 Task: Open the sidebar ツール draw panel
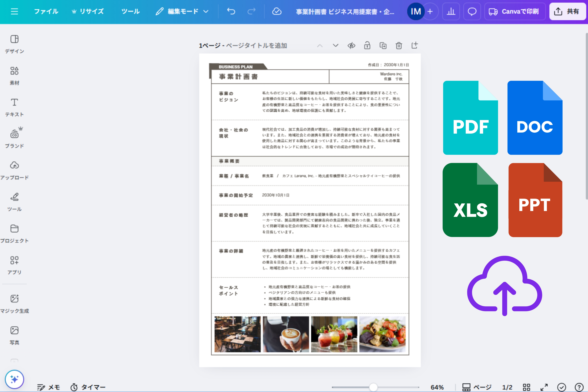(14, 202)
